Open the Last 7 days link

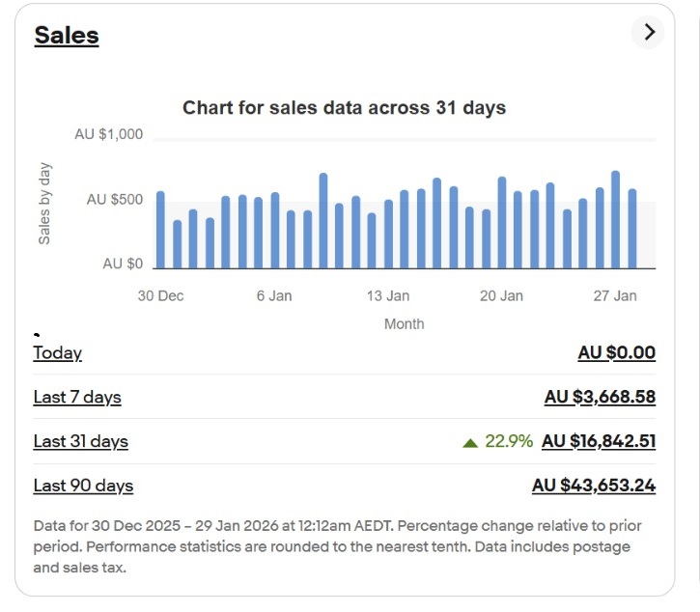click(x=77, y=398)
